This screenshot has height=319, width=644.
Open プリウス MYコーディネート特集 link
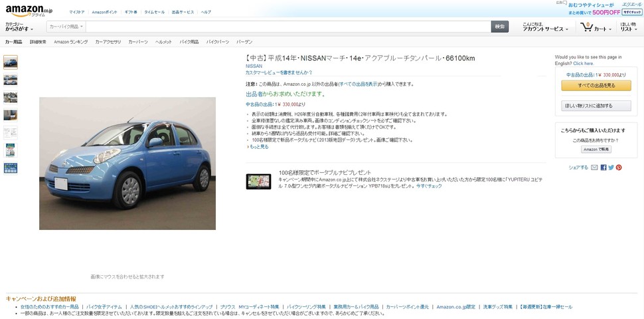coord(250,307)
